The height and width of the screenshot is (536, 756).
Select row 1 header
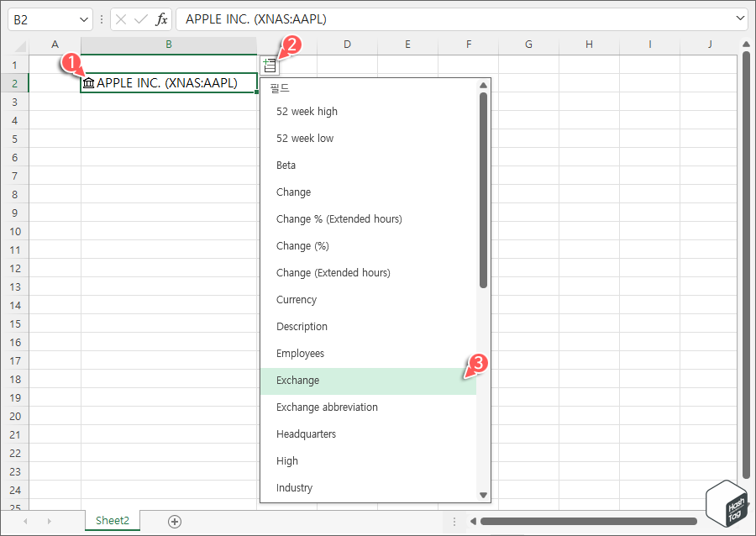click(x=15, y=65)
